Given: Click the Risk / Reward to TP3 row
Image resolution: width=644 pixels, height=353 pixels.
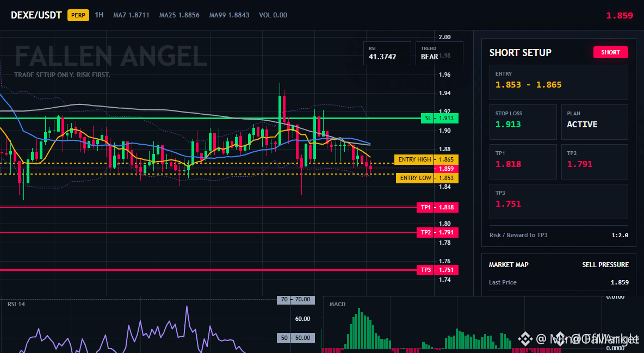Looking at the screenshot, I should 559,235.
